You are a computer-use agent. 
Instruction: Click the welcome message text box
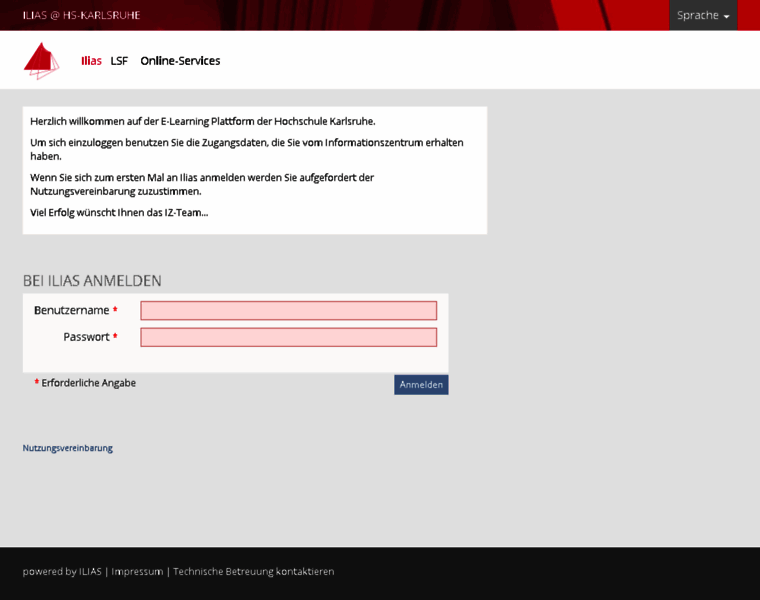[254, 170]
